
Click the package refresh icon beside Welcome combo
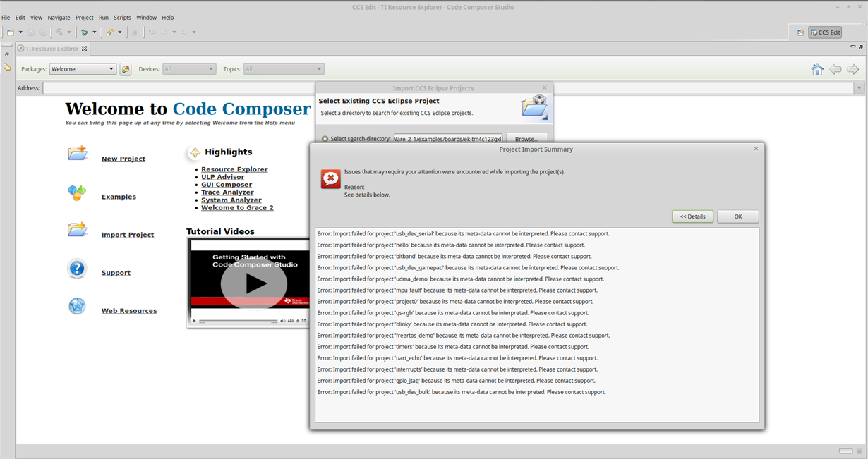[126, 69]
